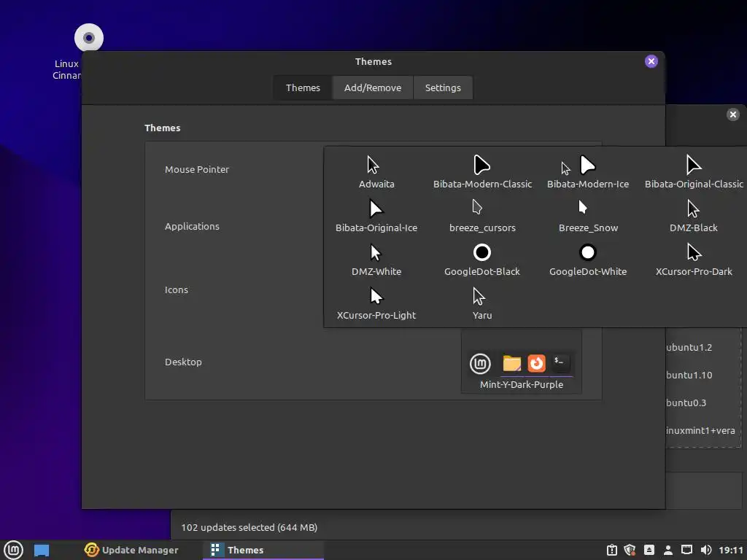This screenshot has width=747, height=560.
Task: Select the buntu0.3 entry in Update Manager
Action: [x=686, y=402]
